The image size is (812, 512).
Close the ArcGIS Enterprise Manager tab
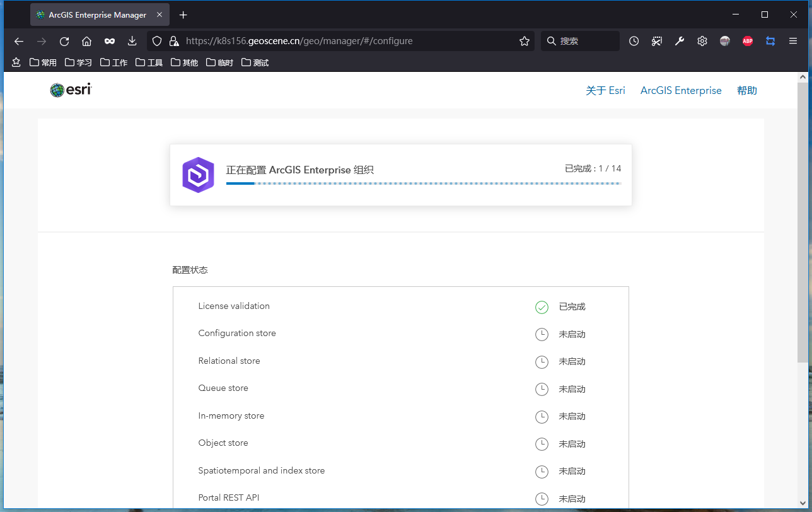coord(158,15)
